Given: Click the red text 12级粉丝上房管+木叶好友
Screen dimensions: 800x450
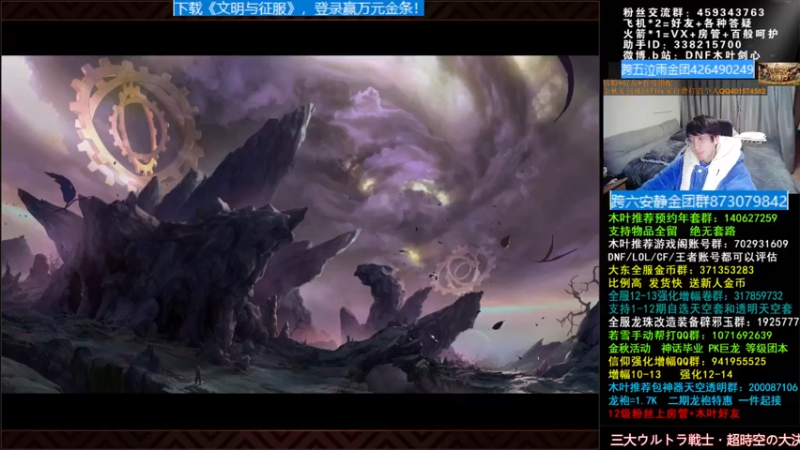Looking at the screenshot, I should tap(674, 414).
